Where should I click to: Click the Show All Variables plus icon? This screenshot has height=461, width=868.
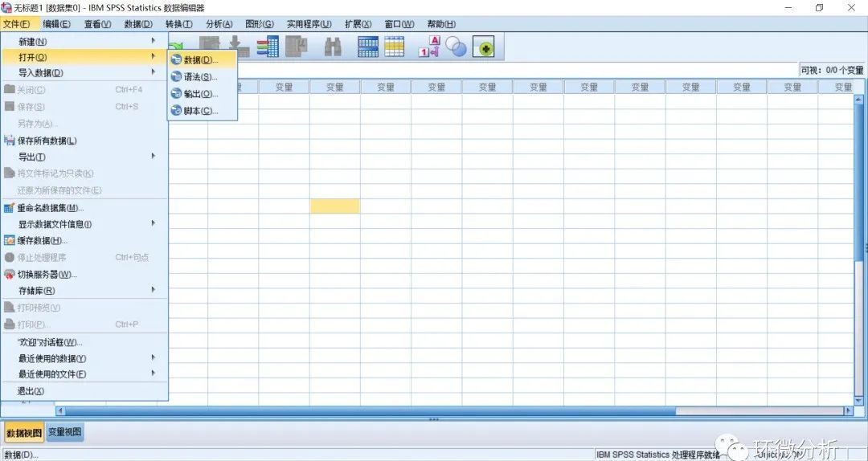click(483, 47)
